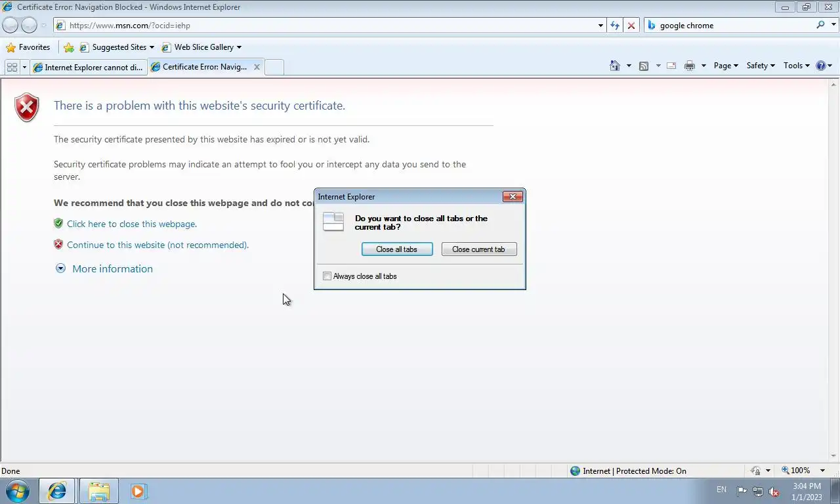Open the Safety menu
This screenshot has height=504, width=840.
tap(761, 66)
